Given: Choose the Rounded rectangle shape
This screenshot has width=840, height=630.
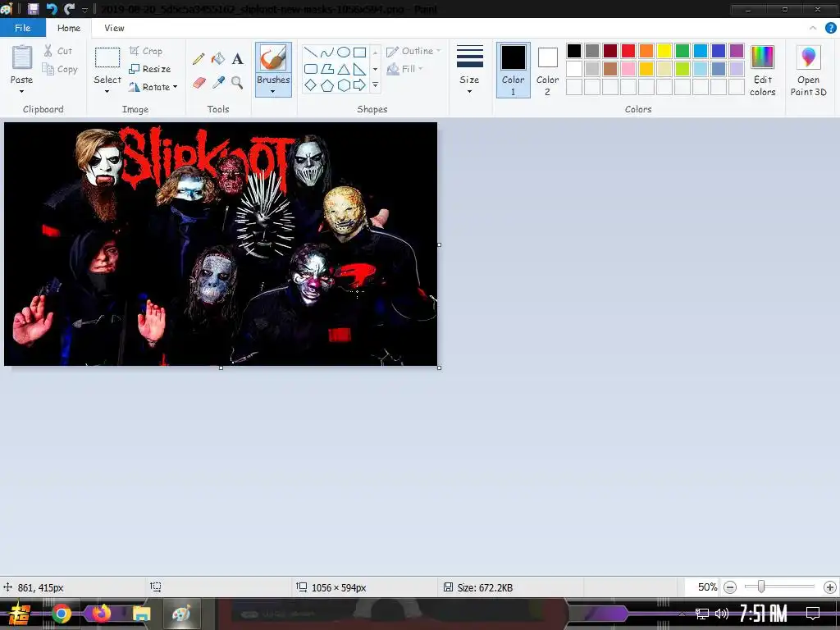Looking at the screenshot, I should (311, 69).
